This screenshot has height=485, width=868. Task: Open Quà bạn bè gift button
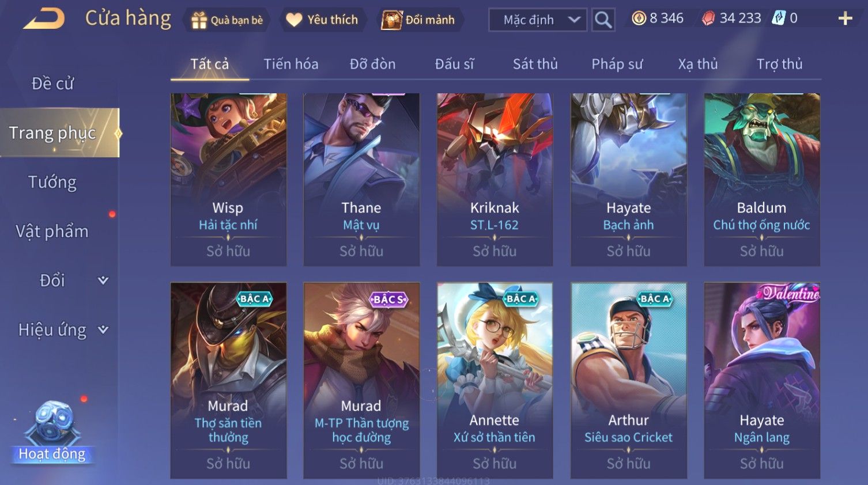pos(227,20)
